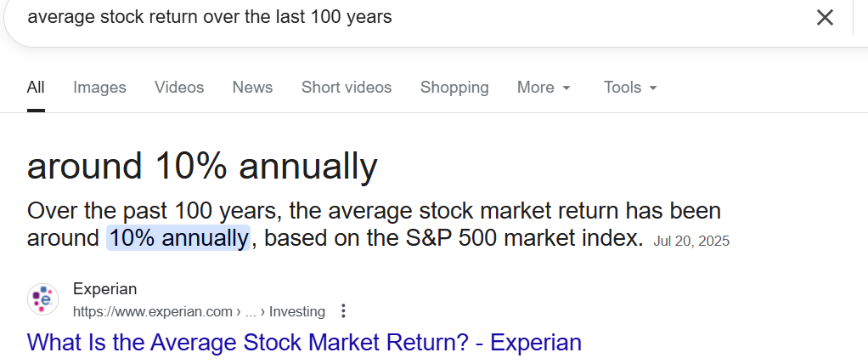Expand the More dropdown menu
This screenshot has width=868, height=364.
click(x=544, y=87)
